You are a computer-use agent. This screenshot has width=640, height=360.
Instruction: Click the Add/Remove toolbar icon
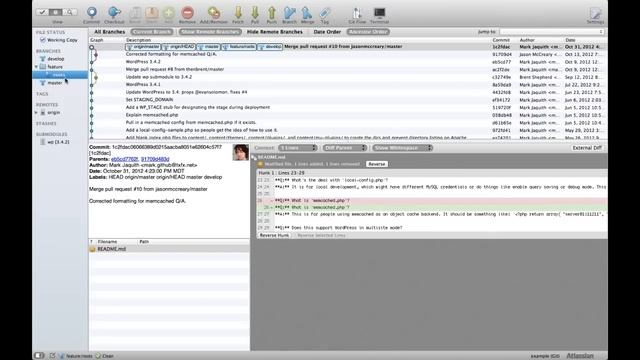point(213,13)
